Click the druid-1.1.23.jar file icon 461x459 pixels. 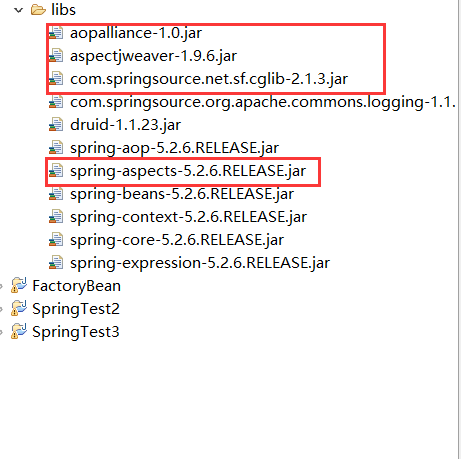(56, 125)
